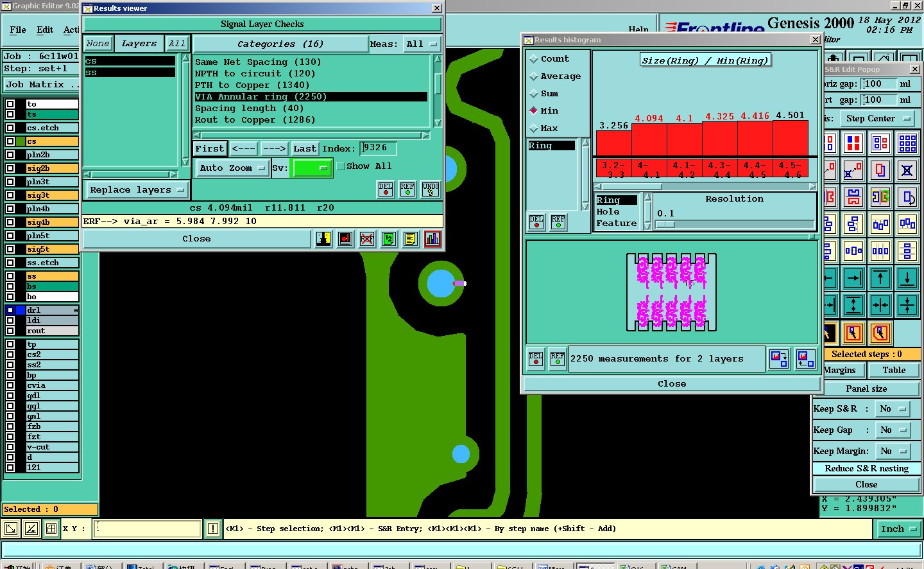Click the yellow notes report icon
Image resolution: width=924 pixels, height=569 pixels.
point(411,239)
